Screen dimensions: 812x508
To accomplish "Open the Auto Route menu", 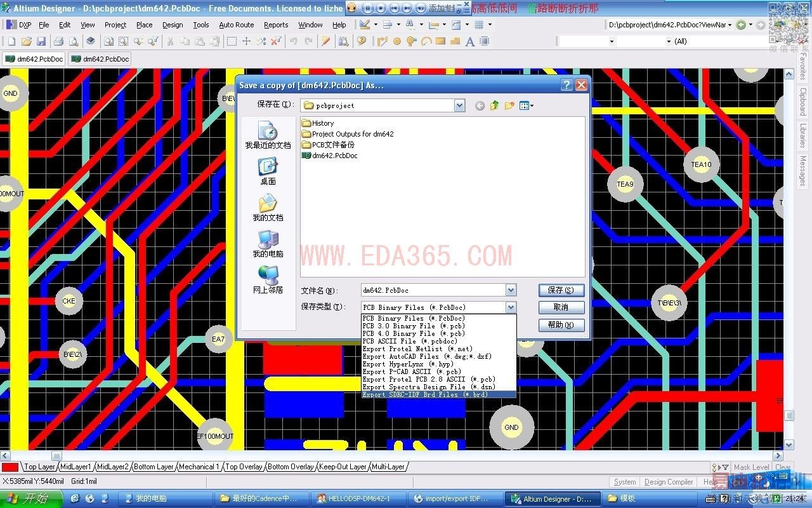I will coord(237,25).
